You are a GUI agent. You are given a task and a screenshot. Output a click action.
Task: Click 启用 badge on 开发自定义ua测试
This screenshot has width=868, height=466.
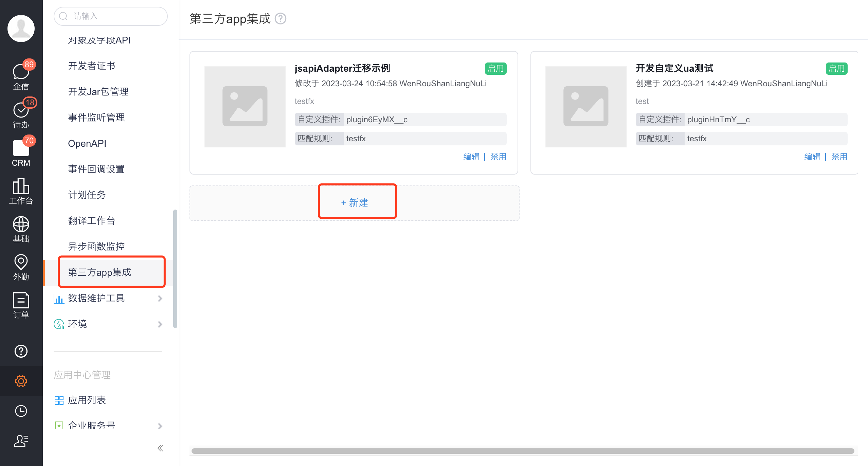point(836,69)
